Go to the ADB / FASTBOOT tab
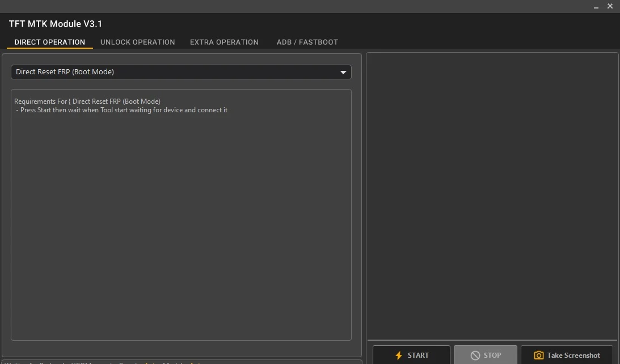Viewport: 620px width, 364px height. coord(307,42)
